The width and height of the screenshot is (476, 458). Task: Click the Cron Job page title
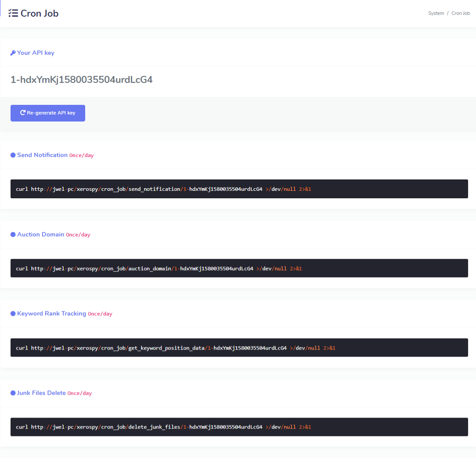(x=40, y=13)
